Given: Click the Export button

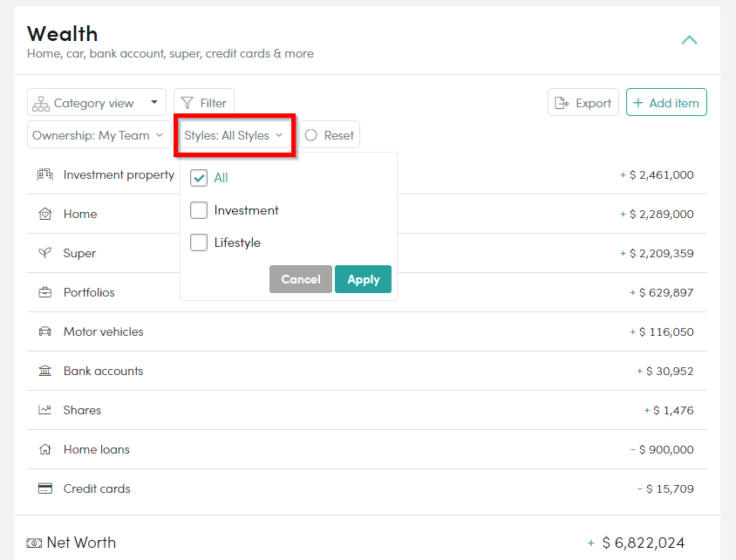Looking at the screenshot, I should (x=583, y=102).
